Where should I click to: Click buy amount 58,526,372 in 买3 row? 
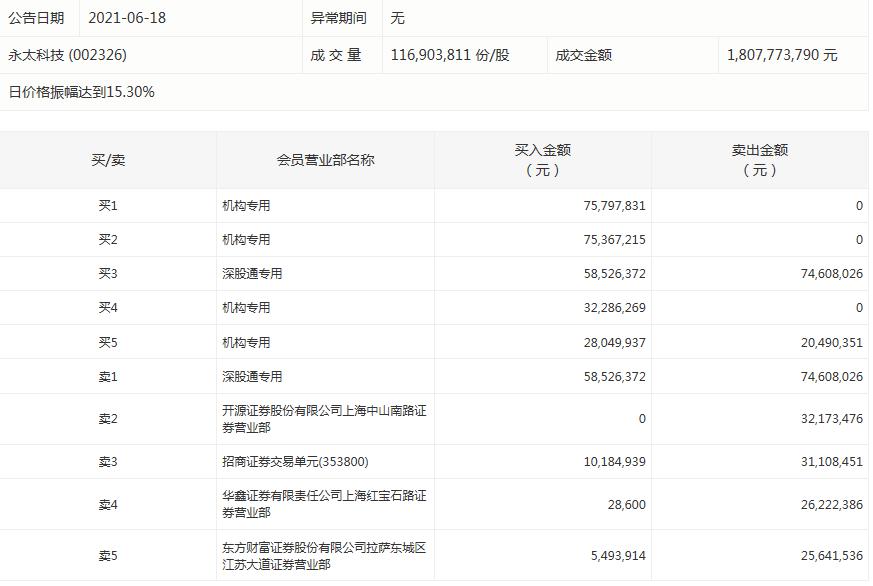click(x=614, y=274)
